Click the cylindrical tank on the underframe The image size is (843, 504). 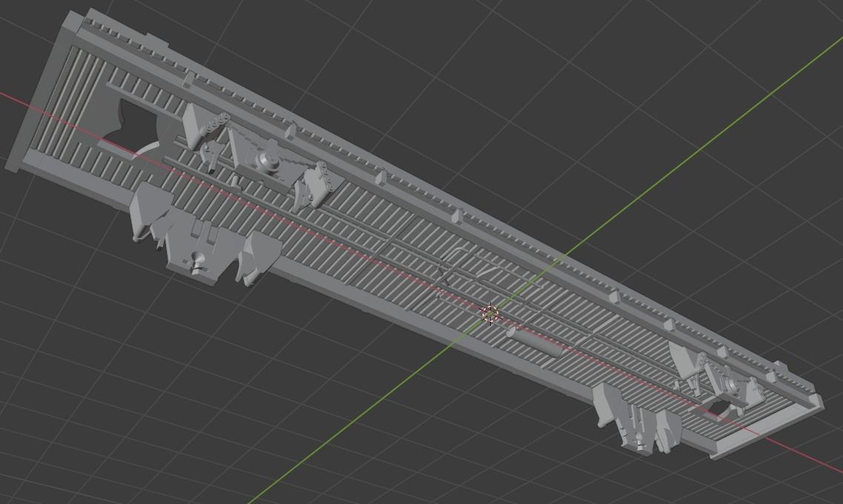pos(535,342)
